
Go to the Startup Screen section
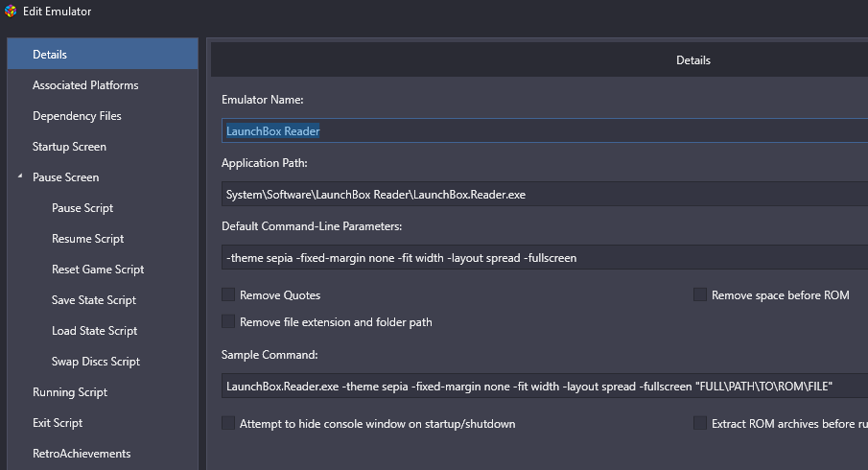click(x=69, y=147)
